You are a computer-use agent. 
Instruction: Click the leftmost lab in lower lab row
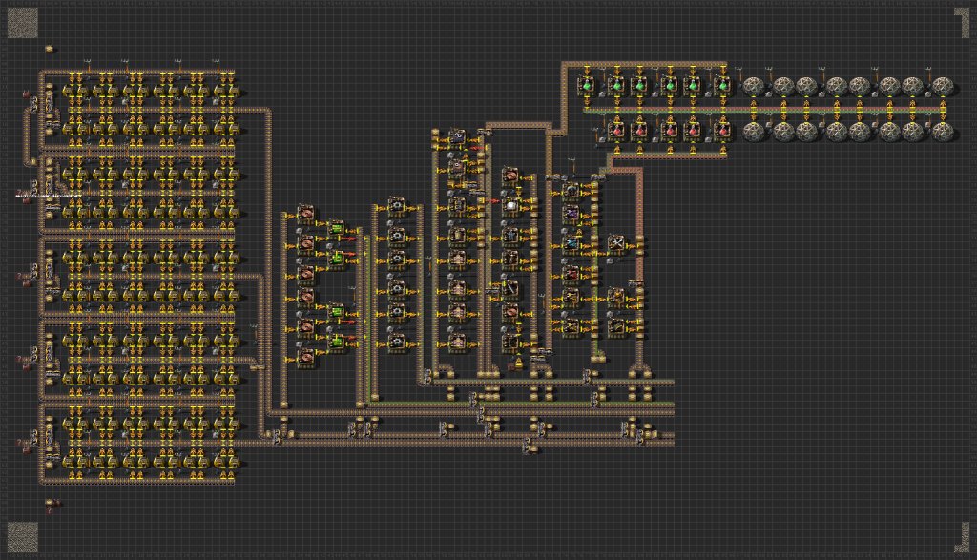755,132
